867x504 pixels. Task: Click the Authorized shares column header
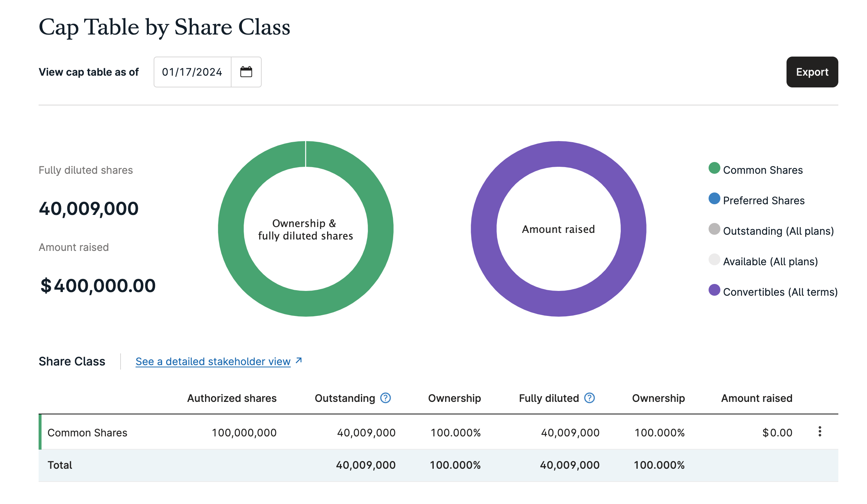232,398
